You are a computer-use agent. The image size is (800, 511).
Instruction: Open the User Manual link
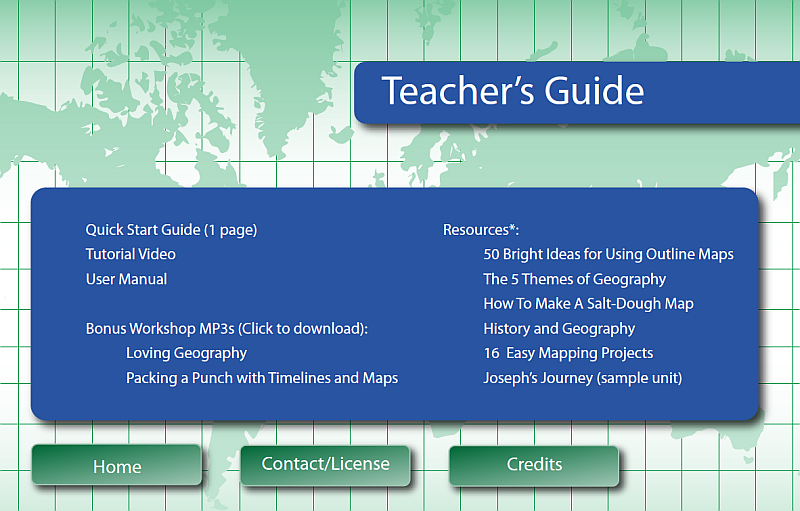[x=126, y=279]
